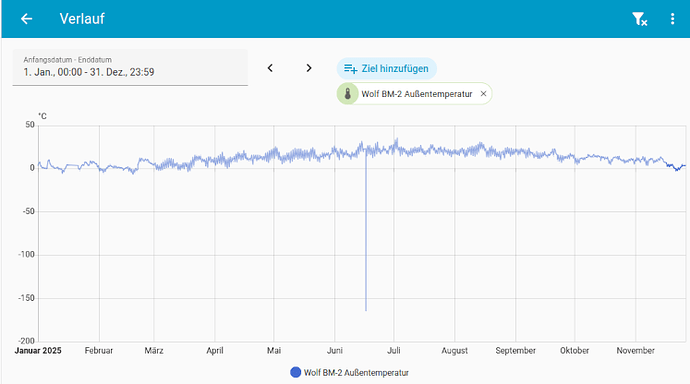The image size is (690, 384).
Task: Click the April axis label
Action: point(215,351)
